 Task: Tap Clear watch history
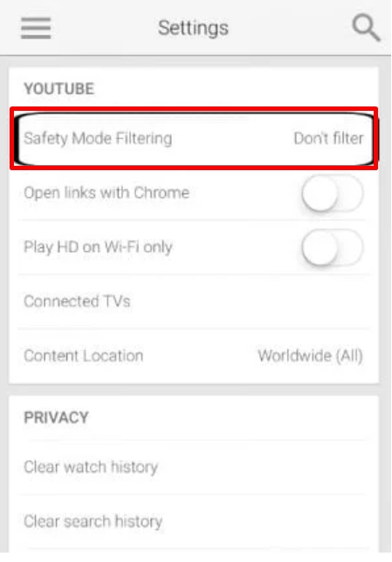pos(194,468)
